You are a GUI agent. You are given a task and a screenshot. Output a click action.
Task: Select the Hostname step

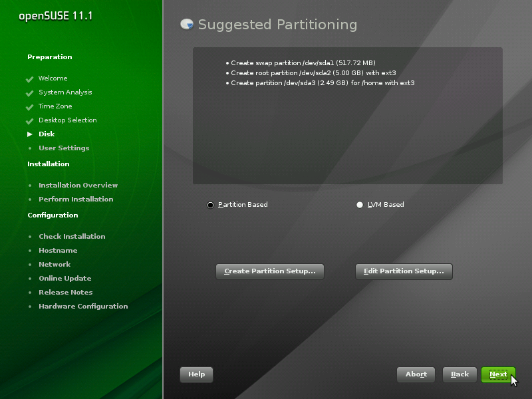(x=58, y=251)
